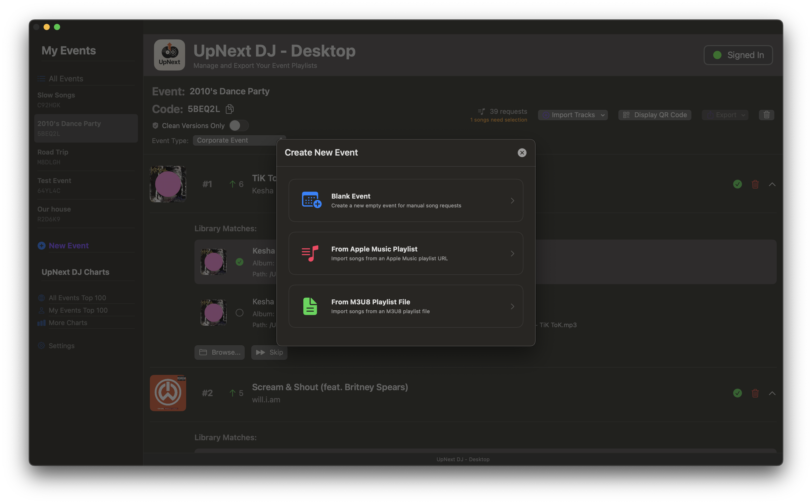Switch to All Events view
The height and width of the screenshot is (504, 812).
(x=66, y=79)
